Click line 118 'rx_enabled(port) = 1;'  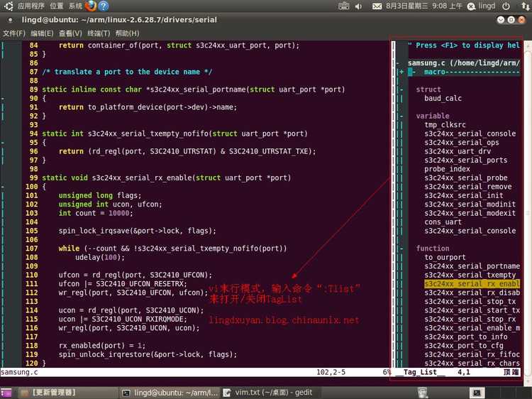tap(101, 346)
